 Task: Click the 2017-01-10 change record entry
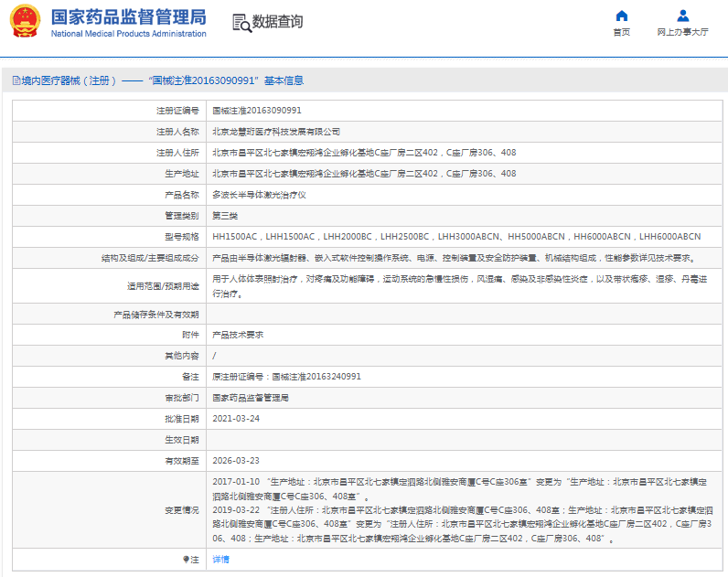point(460,489)
